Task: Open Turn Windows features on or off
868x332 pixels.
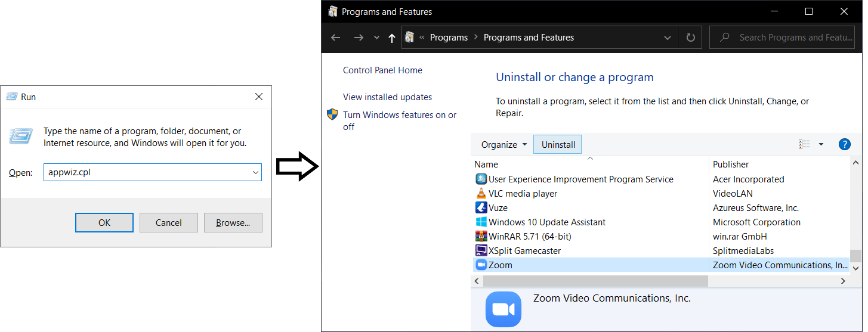Action: click(400, 120)
